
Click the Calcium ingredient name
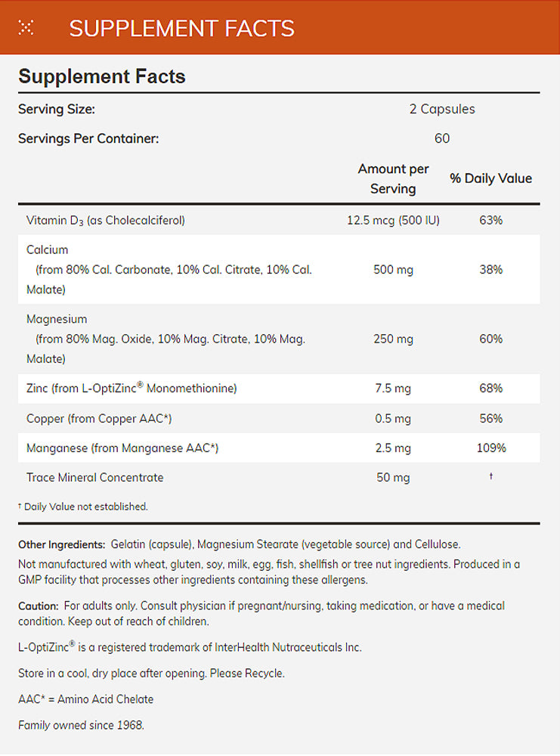(47, 249)
